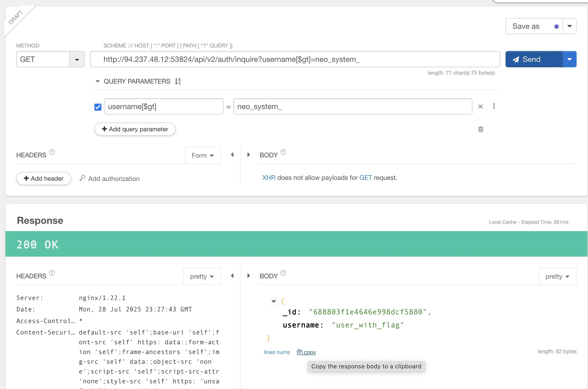Open help for request HEADERS
The image size is (588, 389).
(x=52, y=152)
